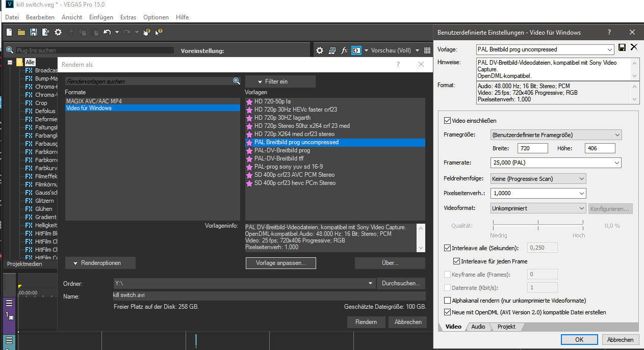This screenshot has width=644, height=350.
Task: Switch to the Audio tab
Action: tap(478, 327)
